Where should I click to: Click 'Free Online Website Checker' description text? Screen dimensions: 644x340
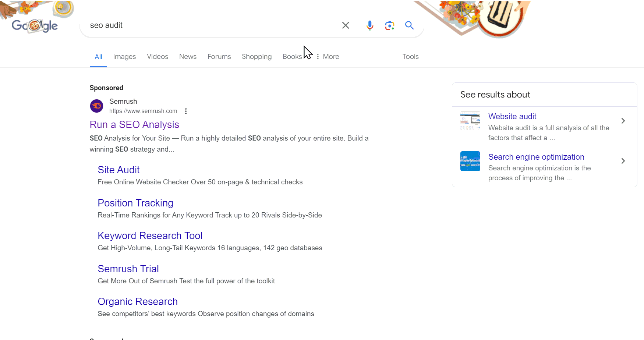(200, 182)
